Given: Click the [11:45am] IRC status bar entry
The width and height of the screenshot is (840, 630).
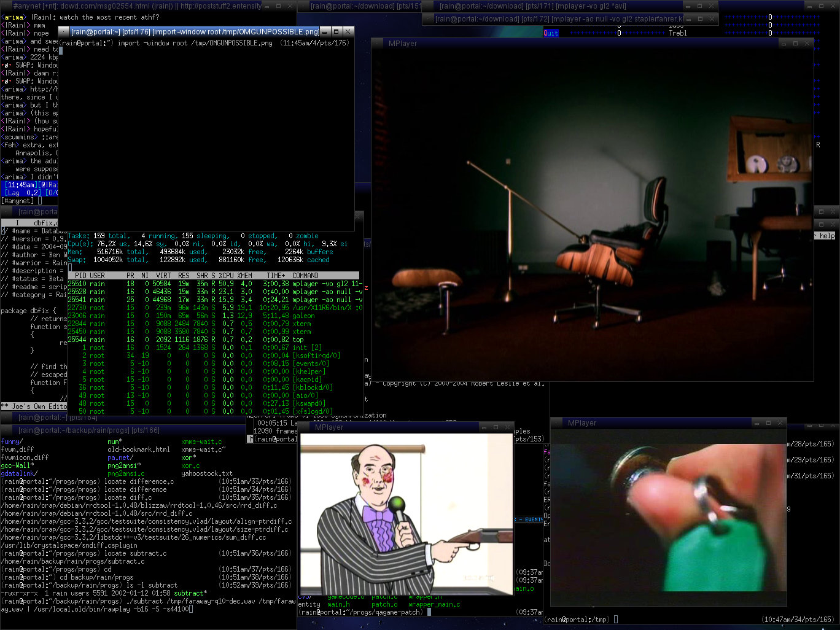Looking at the screenshot, I should point(21,185).
